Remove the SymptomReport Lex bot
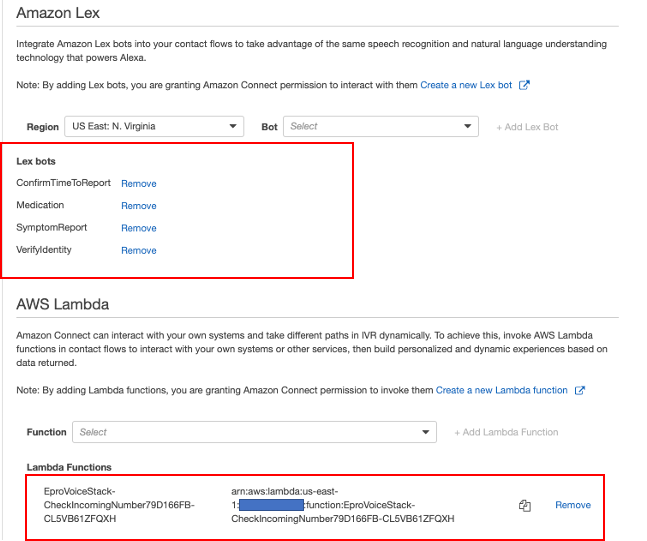 [139, 228]
